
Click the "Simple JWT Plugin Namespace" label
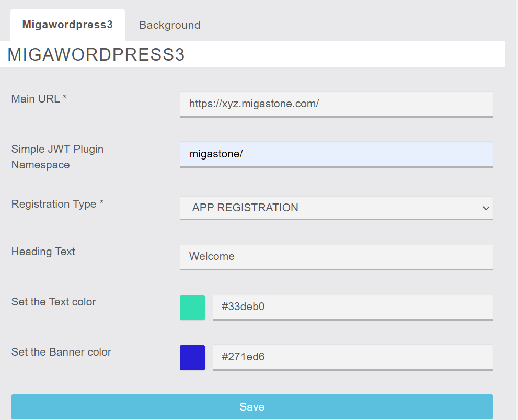pos(57,156)
